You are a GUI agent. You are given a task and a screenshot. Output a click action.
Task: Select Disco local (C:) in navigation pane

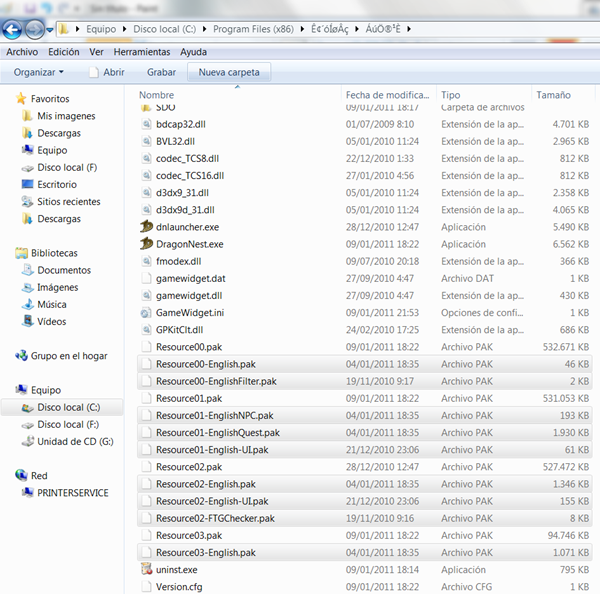point(68,407)
